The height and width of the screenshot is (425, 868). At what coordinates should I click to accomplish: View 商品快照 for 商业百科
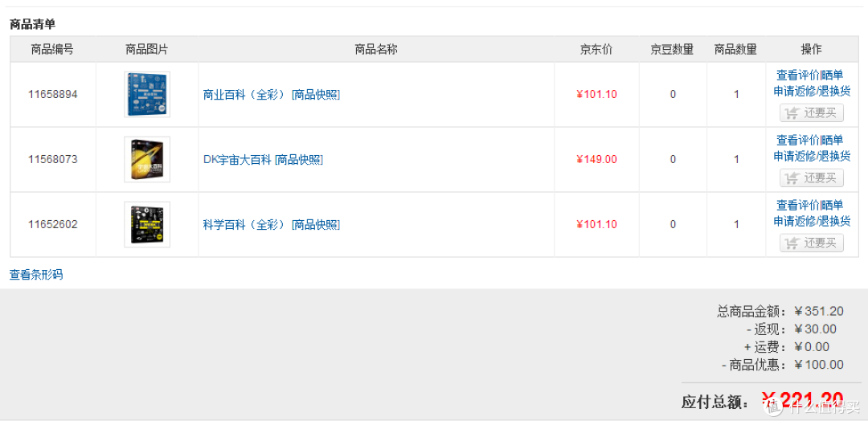pyautogui.click(x=316, y=95)
